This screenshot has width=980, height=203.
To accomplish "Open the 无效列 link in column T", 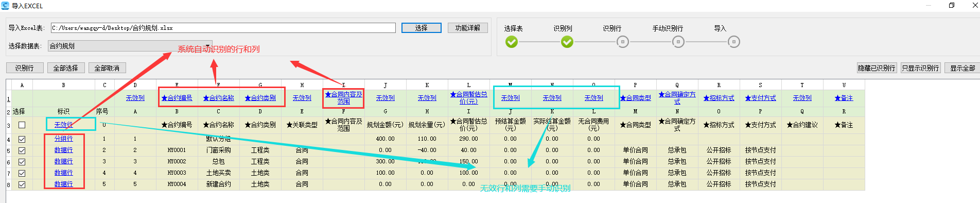I will tap(802, 98).
